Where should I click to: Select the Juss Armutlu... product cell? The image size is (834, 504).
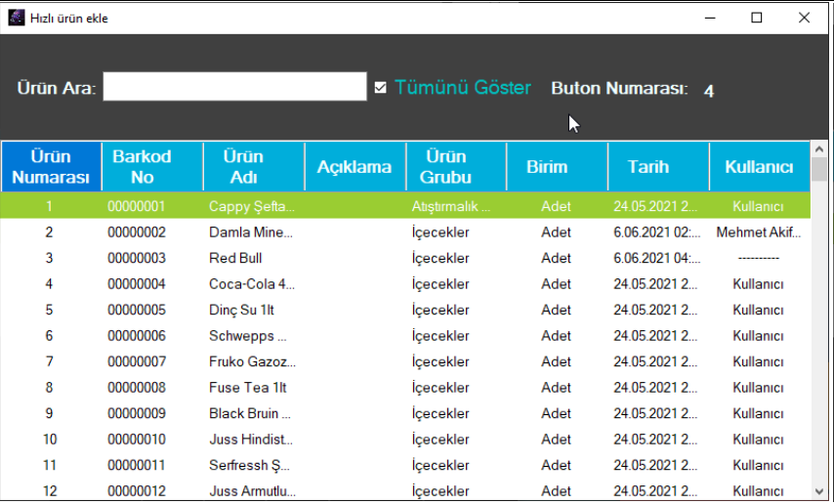click(x=254, y=490)
